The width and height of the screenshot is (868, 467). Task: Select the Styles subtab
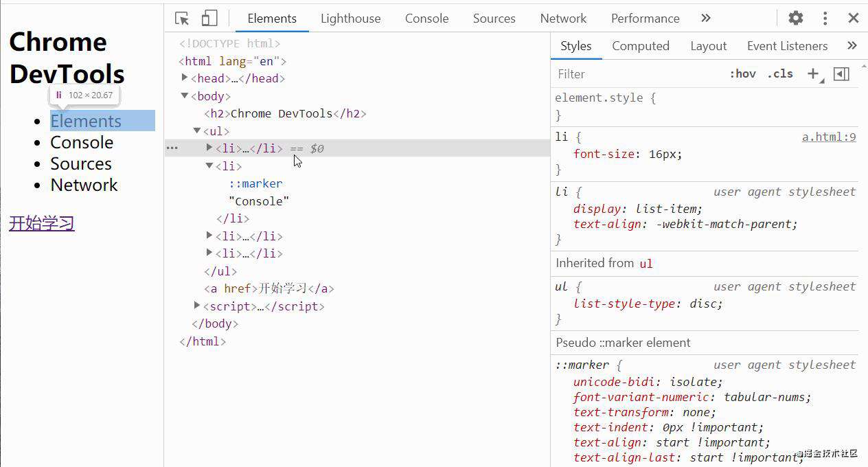pos(575,46)
